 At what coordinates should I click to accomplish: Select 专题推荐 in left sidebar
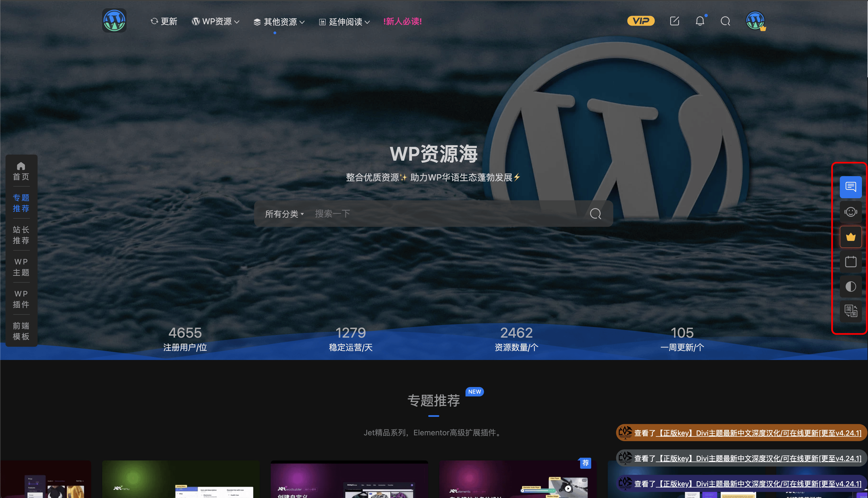(21, 203)
